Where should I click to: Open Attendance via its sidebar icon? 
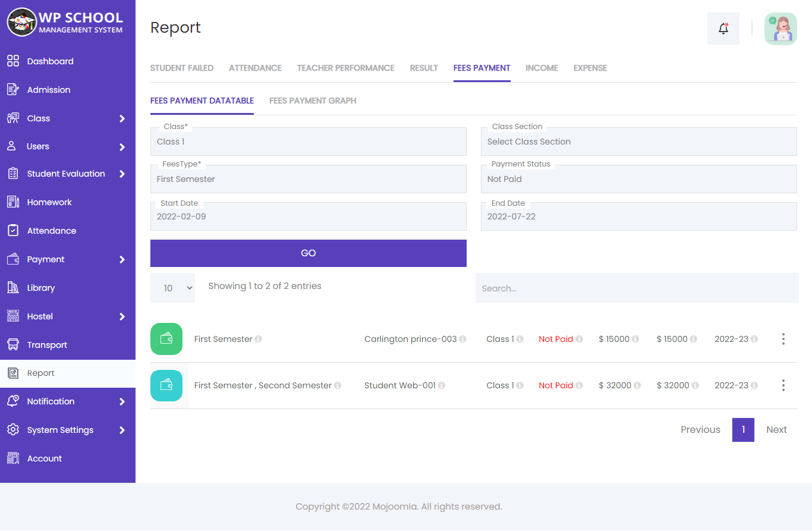coord(13,231)
